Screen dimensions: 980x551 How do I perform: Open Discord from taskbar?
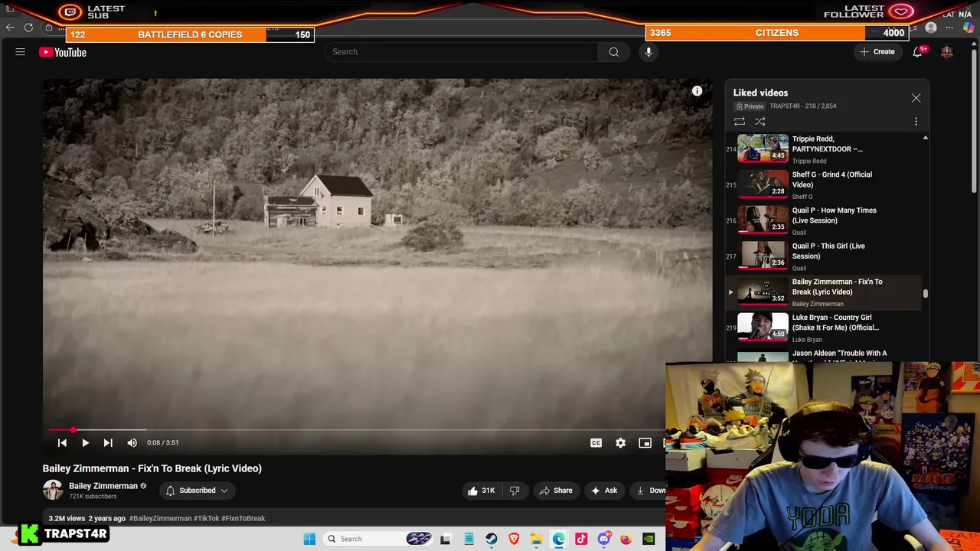(604, 539)
